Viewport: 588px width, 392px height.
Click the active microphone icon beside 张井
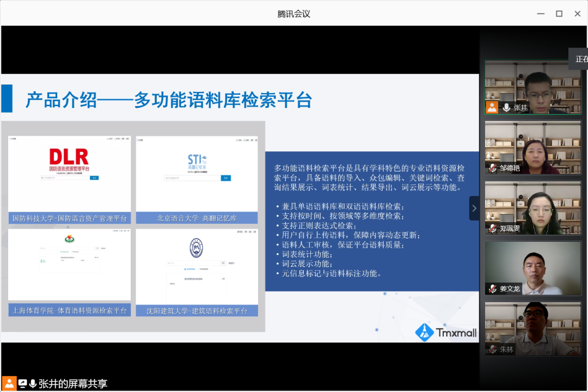pos(506,107)
